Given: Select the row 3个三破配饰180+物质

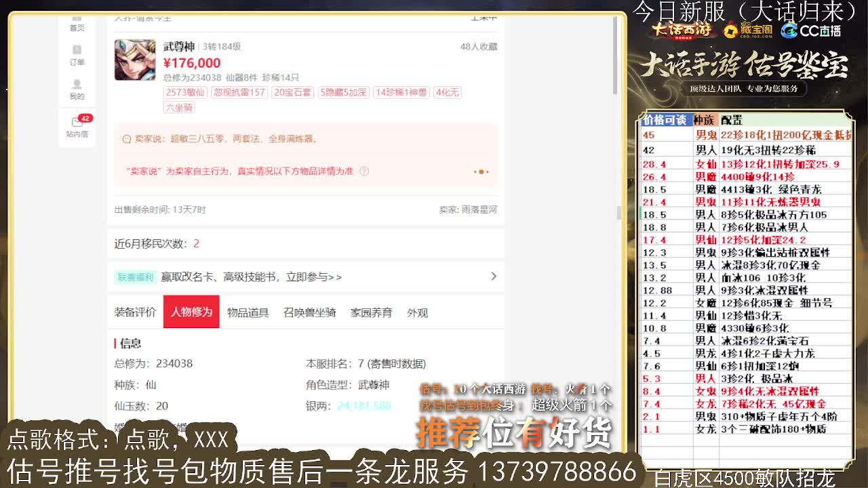Looking at the screenshot, I should 747,429.
